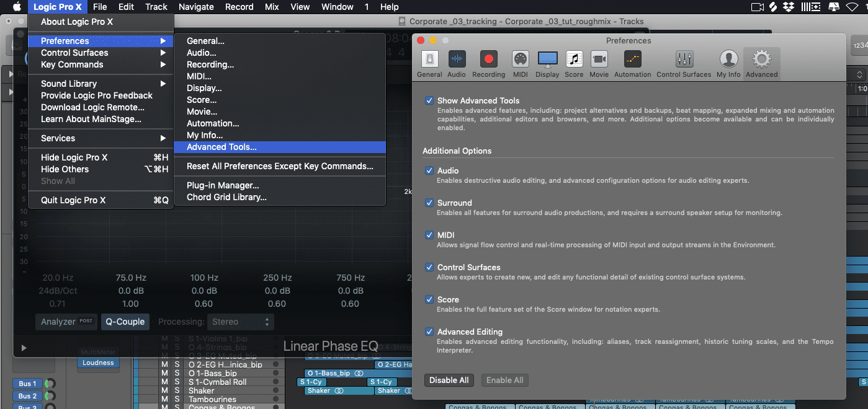This screenshot has height=409, width=868.
Task: Solo the O 1-Bass_bip track
Action: click(x=177, y=374)
